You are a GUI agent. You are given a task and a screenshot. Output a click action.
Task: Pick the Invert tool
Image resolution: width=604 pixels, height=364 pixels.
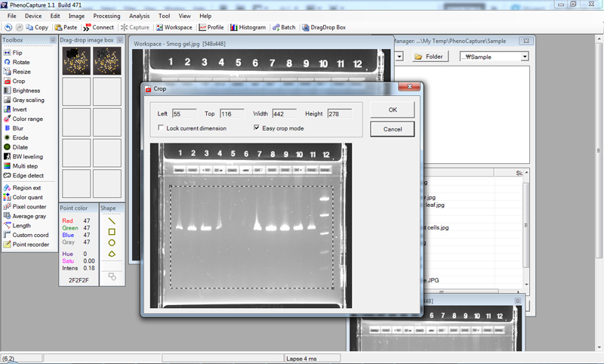[x=19, y=110]
